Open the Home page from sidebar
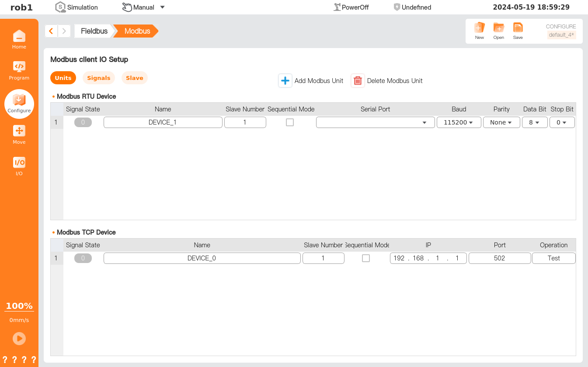Image resolution: width=588 pixels, height=367 pixels. [19, 37]
